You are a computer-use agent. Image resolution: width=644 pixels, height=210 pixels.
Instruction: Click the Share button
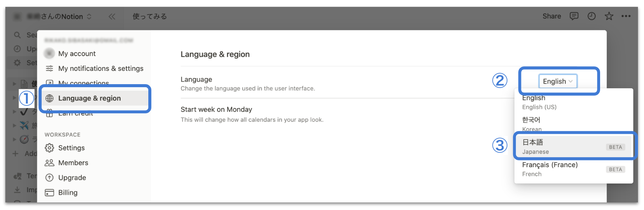pyautogui.click(x=552, y=16)
